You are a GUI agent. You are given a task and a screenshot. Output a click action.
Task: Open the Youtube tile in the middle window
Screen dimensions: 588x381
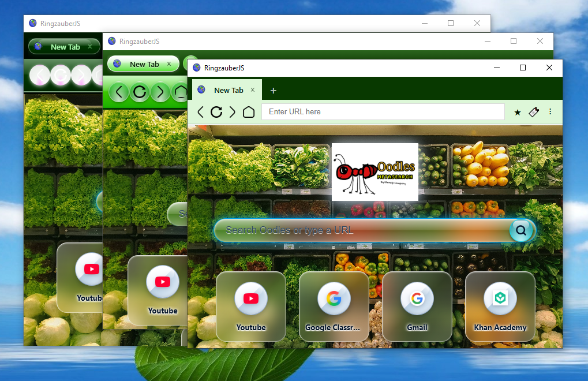tap(158, 290)
